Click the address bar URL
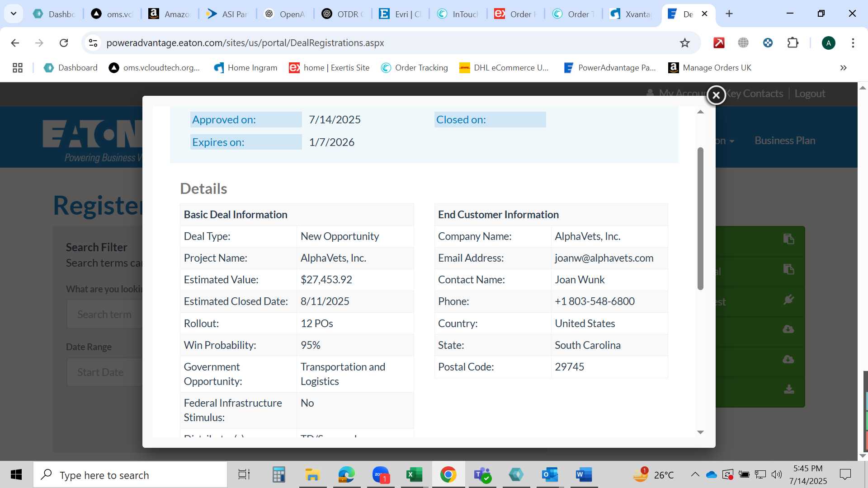 click(x=245, y=43)
